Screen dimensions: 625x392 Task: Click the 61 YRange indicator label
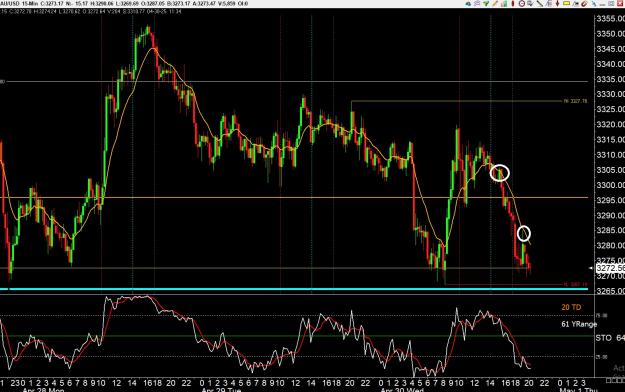579,324
